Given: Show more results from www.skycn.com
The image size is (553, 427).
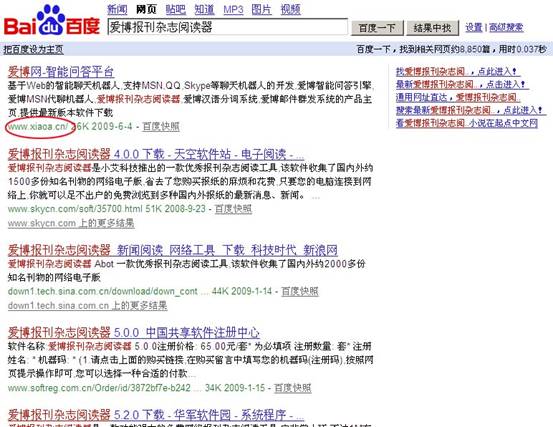Looking at the screenshot, I should (71, 223).
